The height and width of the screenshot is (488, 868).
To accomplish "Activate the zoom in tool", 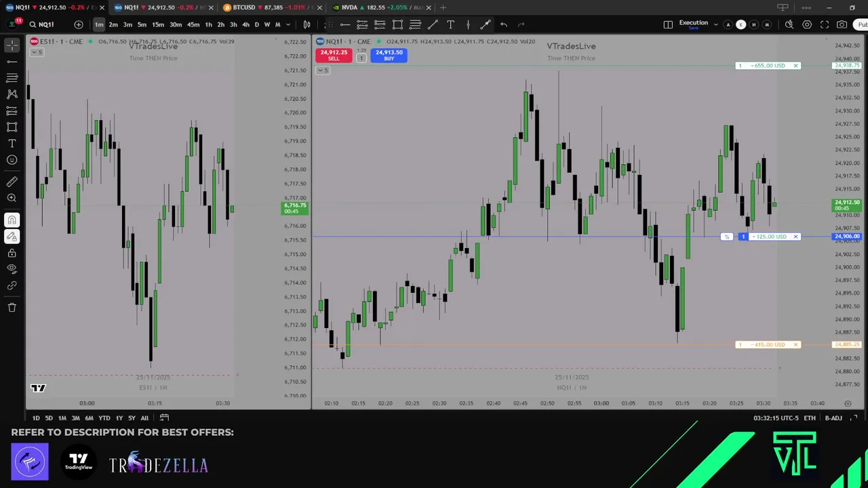I will 12,198.
